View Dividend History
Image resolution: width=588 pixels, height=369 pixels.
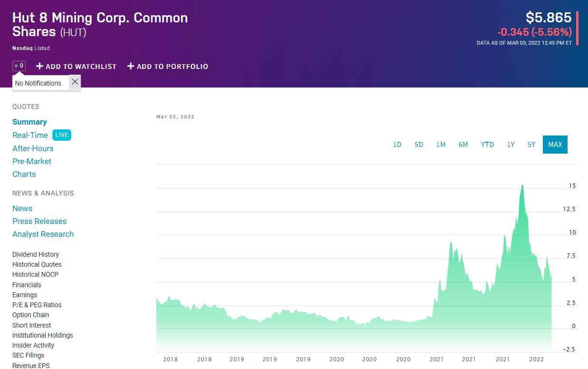pos(36,254)
